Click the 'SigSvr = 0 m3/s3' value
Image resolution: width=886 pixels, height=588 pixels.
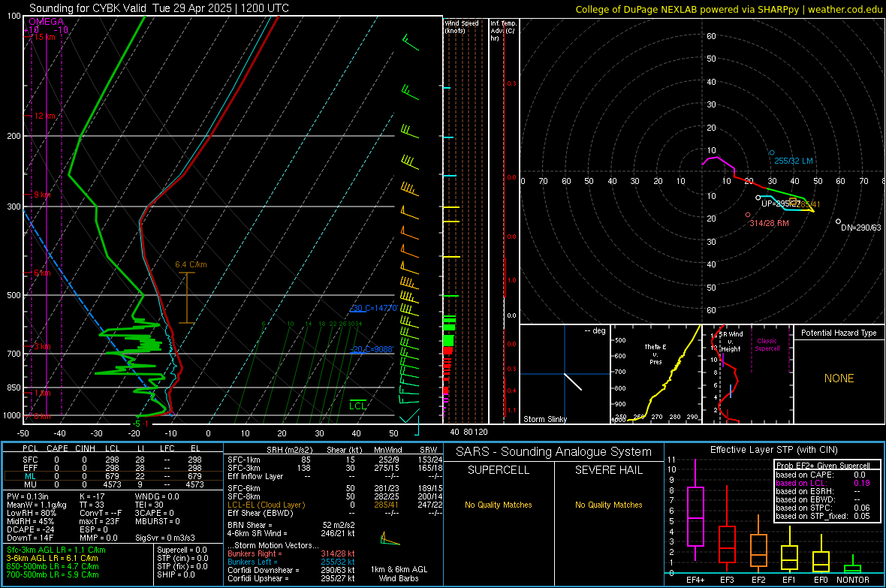165,538
